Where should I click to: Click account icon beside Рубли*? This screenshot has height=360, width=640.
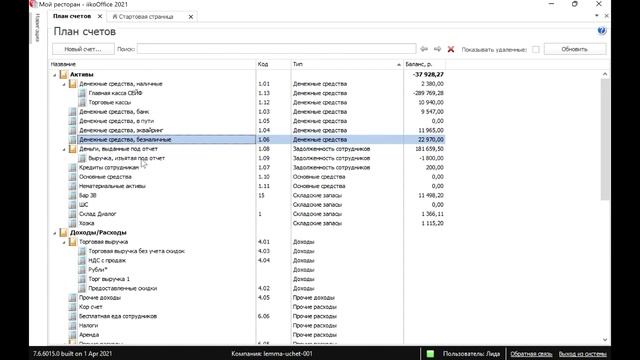(x=82, y=270)
